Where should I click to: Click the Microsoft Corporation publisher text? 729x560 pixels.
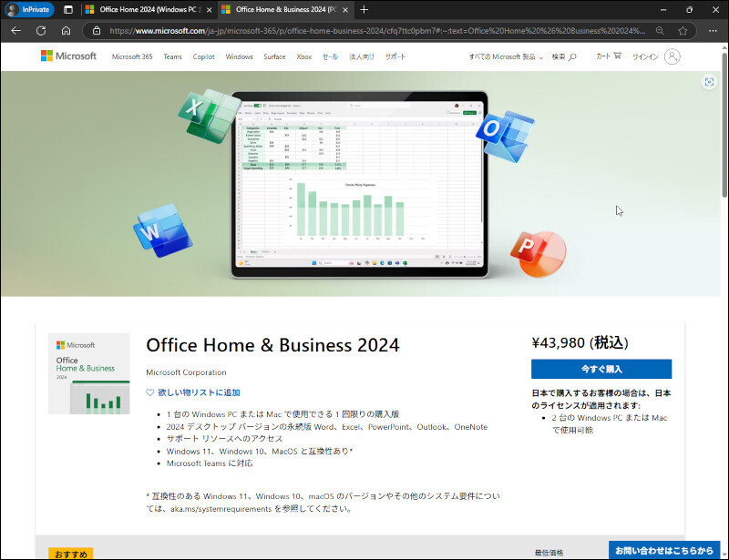click(x=186, y=372)
